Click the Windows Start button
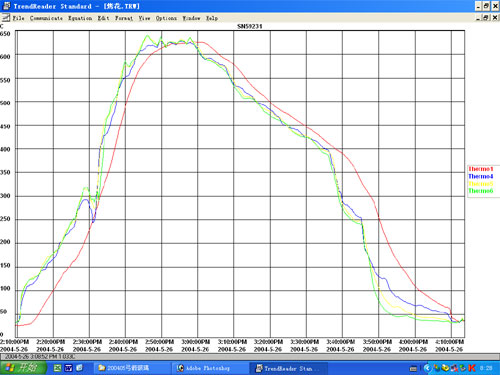 point(23,368)
